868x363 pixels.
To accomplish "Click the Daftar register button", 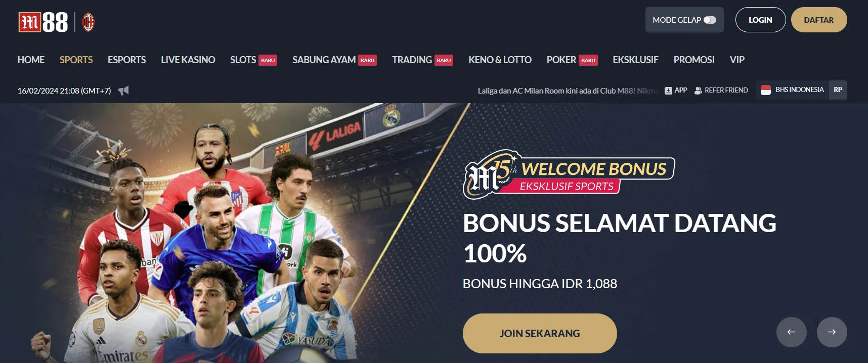I will pos(819,20).
